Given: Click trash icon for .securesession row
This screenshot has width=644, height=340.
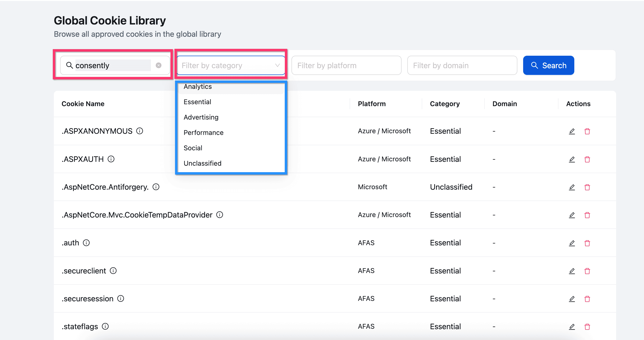Looking at the screenshot, I should 587,299.
